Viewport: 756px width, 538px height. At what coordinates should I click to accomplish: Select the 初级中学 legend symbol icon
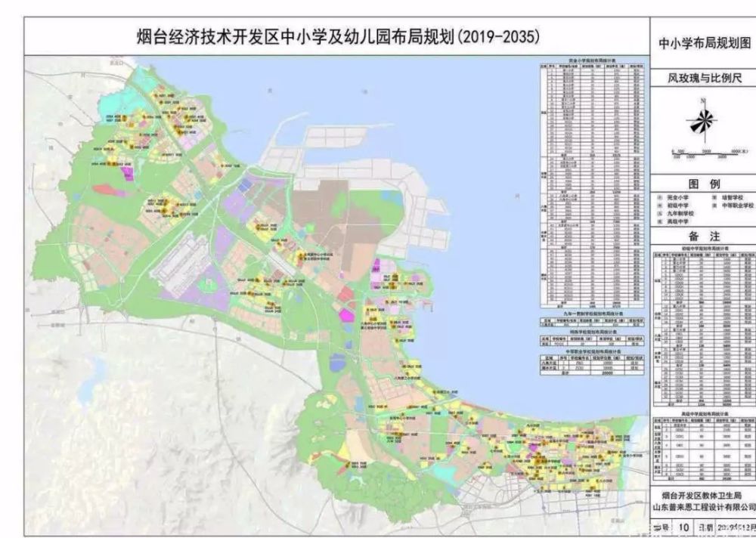(660, 205)
